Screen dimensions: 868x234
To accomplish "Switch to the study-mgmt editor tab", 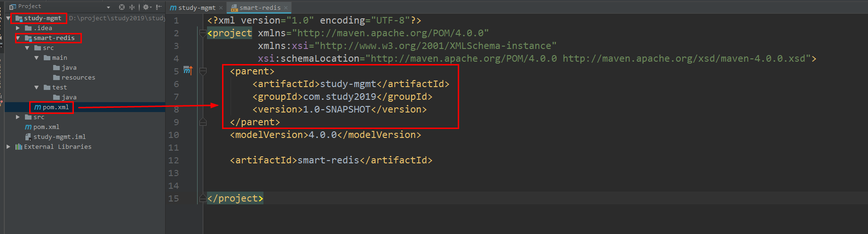I will tap(197, 8).
